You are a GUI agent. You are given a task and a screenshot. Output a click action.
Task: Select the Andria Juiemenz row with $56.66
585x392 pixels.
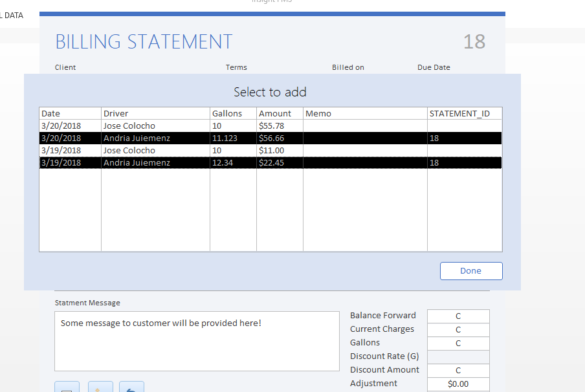270,138
